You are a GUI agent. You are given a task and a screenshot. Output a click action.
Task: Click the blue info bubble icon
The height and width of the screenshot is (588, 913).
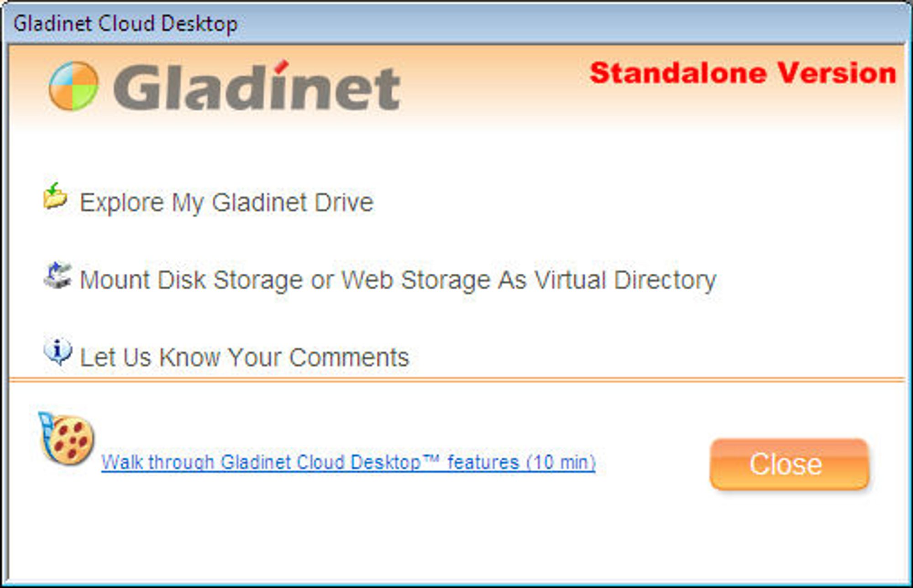(x=58, y=352)
